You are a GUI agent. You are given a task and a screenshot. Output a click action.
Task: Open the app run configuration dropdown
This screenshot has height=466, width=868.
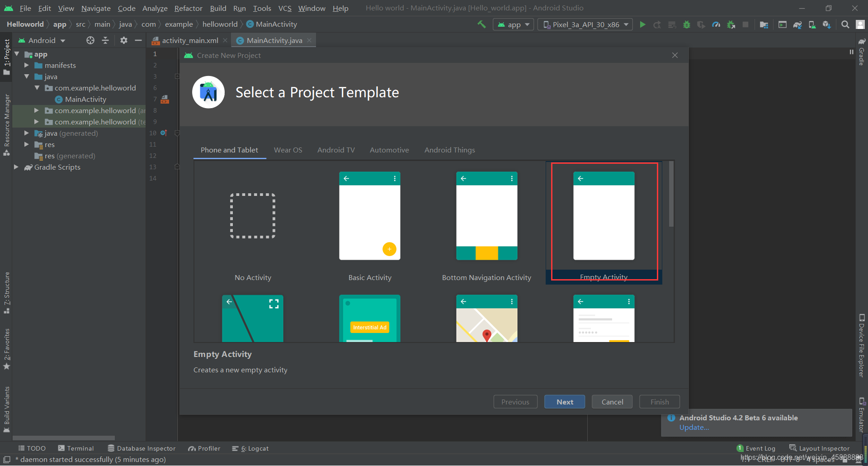[x=514, y=24]
